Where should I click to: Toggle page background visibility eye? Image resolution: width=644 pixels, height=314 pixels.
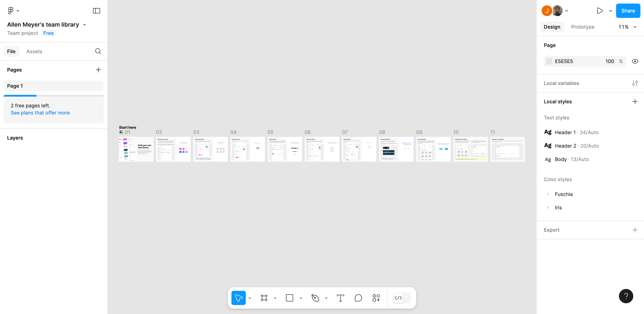click(635, 61)
